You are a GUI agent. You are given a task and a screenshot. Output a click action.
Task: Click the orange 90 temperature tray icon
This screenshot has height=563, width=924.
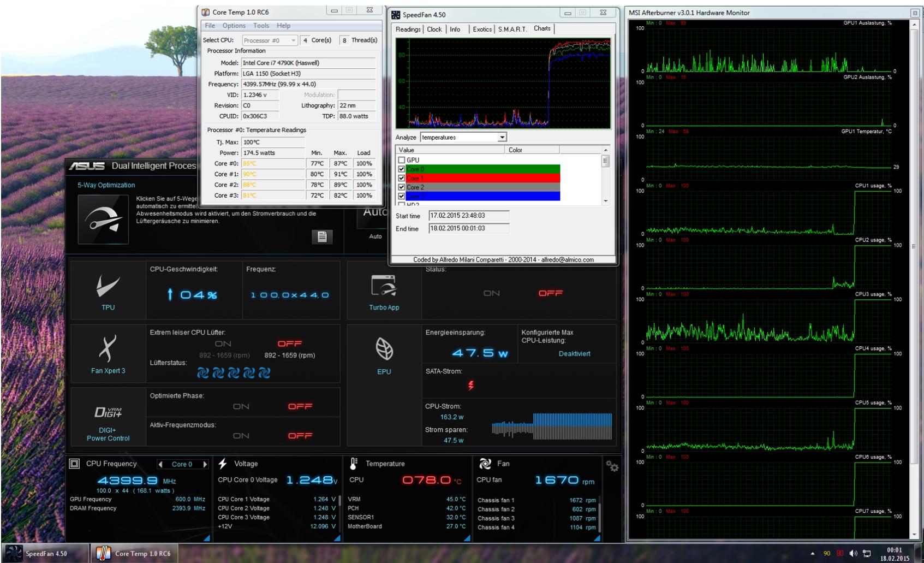pos(827,554)
